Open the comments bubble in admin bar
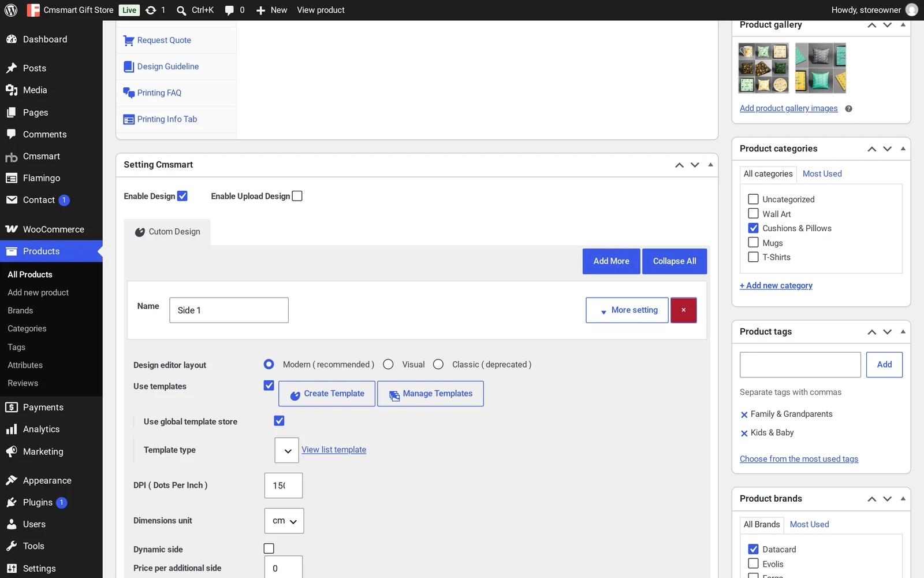The width and height of the screenshot is (924, 578). click(234, 10)
